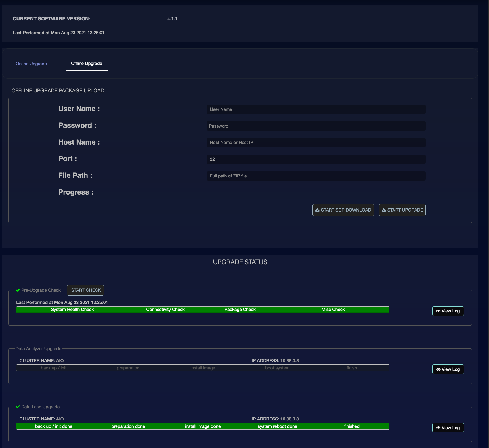This screenshot has width=489, height=448.
Task: Click the download icon on Start Upgrade
Action: tap(384, 210)
